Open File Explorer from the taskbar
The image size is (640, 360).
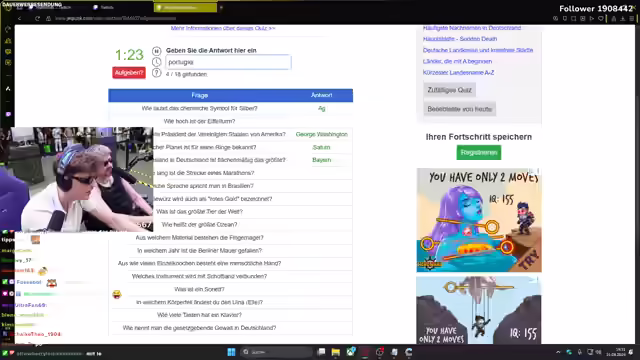[x=336, y=352]
